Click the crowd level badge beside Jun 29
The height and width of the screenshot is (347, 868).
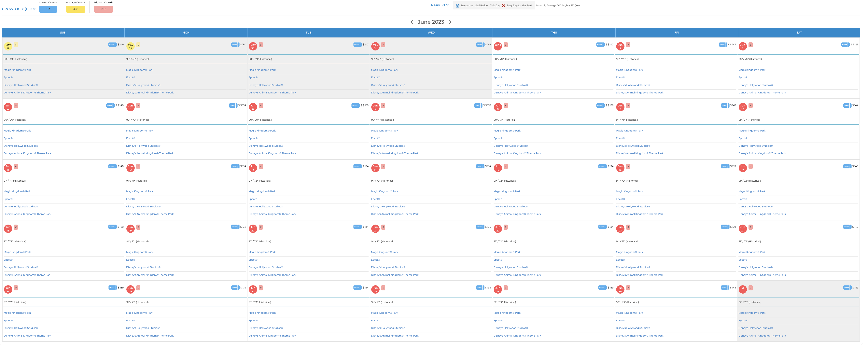tap(505, 288)
